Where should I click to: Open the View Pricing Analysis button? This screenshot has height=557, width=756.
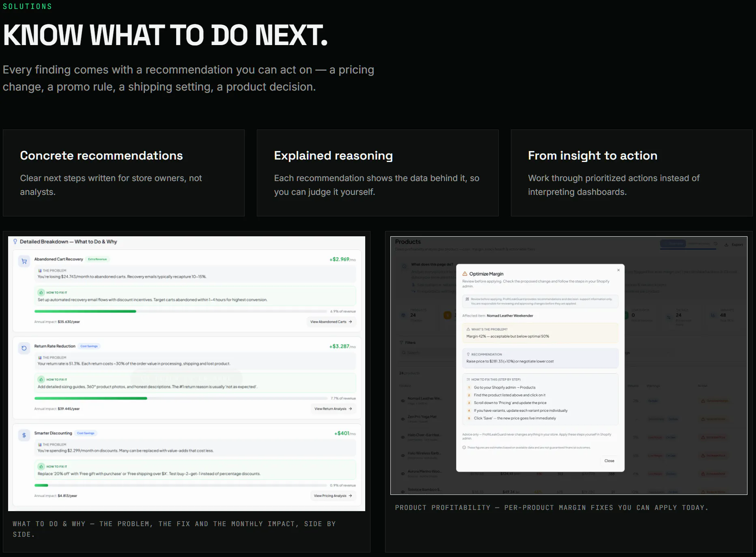point(333,496)
